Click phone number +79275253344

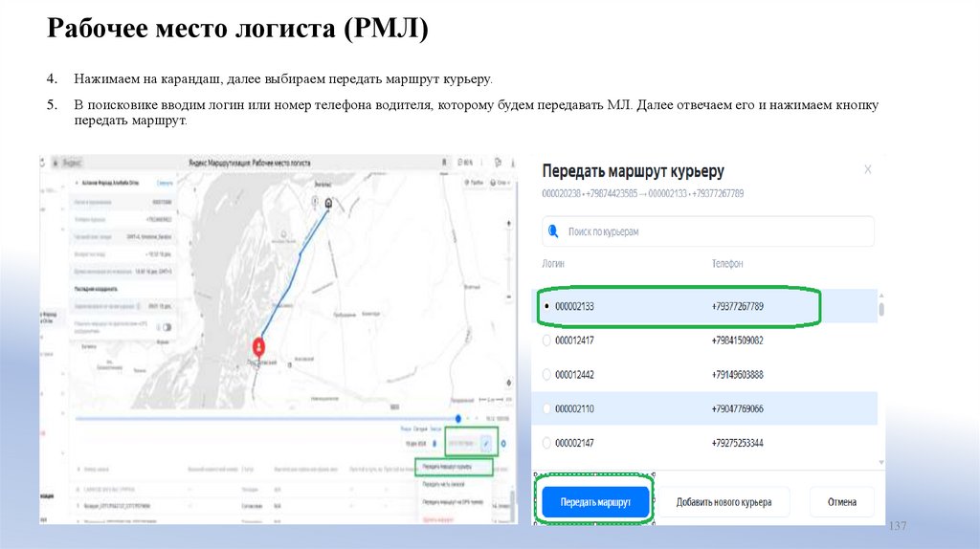(x=738, y=443)
